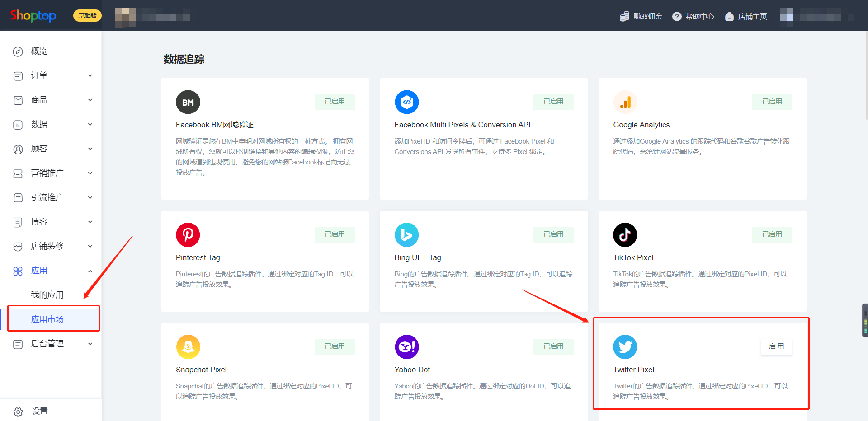The width and height of the screenshot is (868, 421).
Task: Click the help center question mark icon
Action: click(x=677, y=17)
